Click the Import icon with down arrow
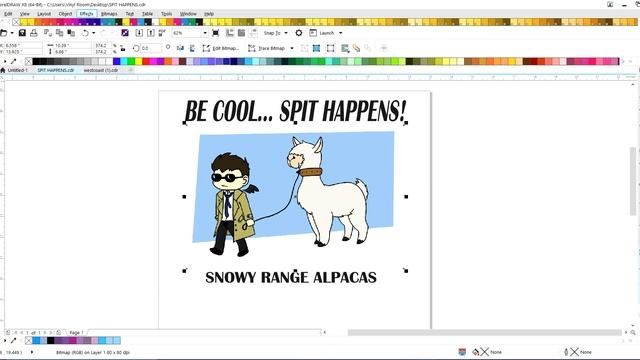 pos(139,33)
